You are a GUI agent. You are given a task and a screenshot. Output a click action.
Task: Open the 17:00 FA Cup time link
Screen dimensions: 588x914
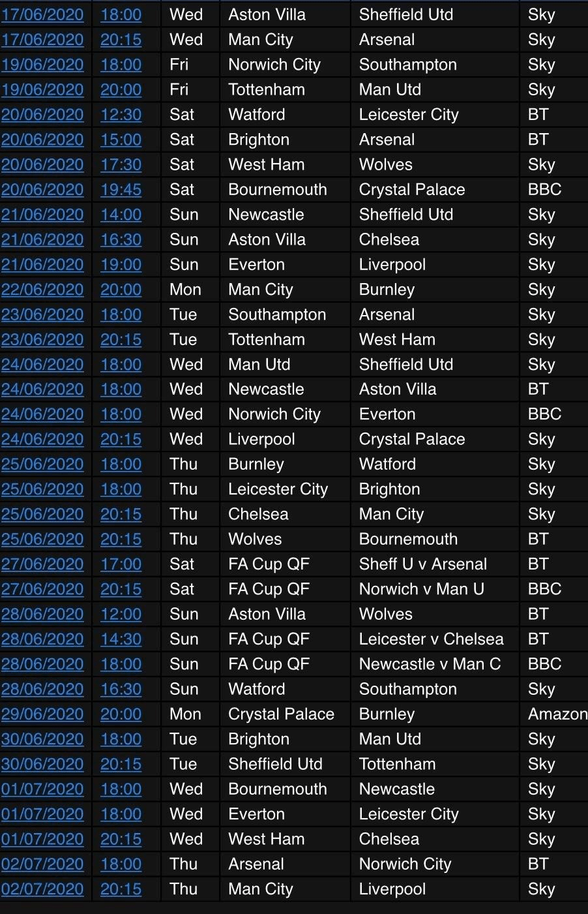[x=121, y=564]
